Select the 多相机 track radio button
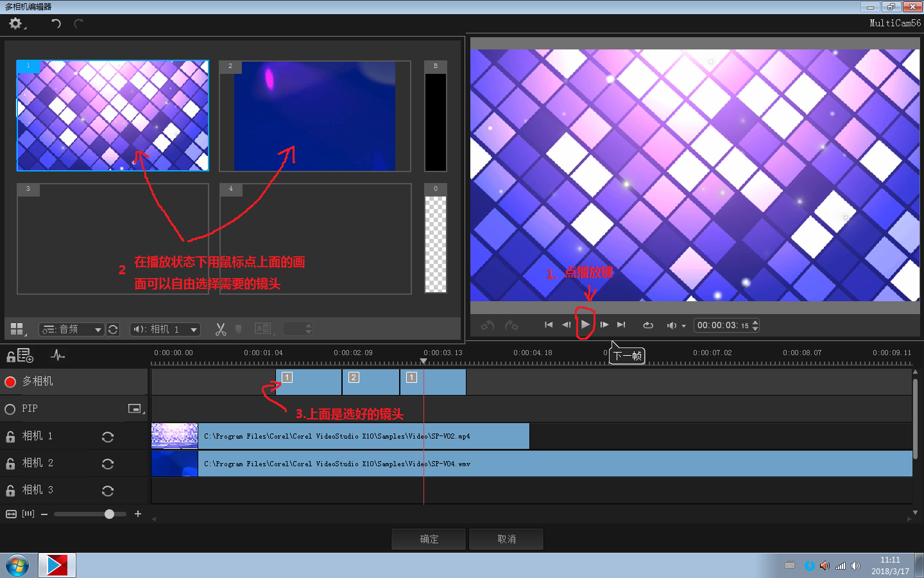 coord(10,382)
